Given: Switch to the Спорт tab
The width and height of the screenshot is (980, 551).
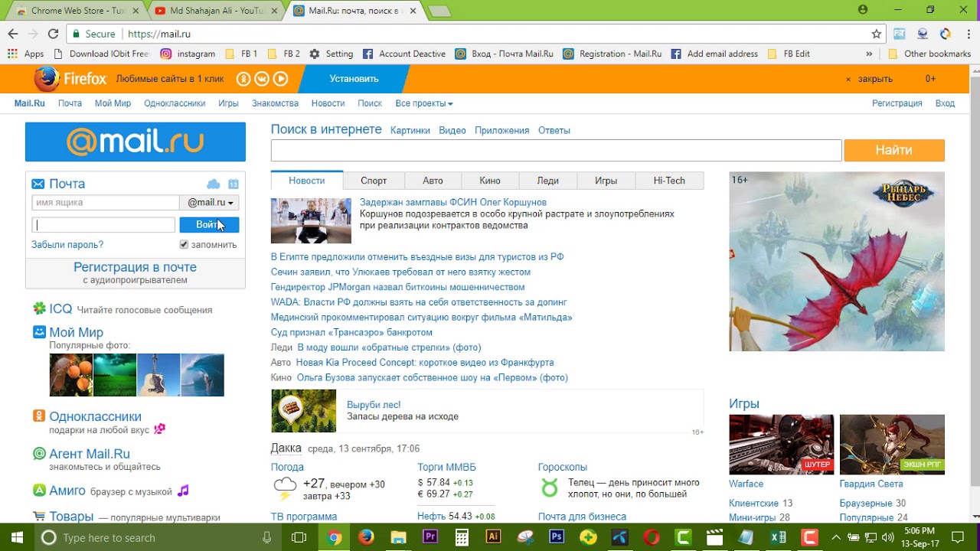Looking at the screenshot, I should [x=374, y=181].
